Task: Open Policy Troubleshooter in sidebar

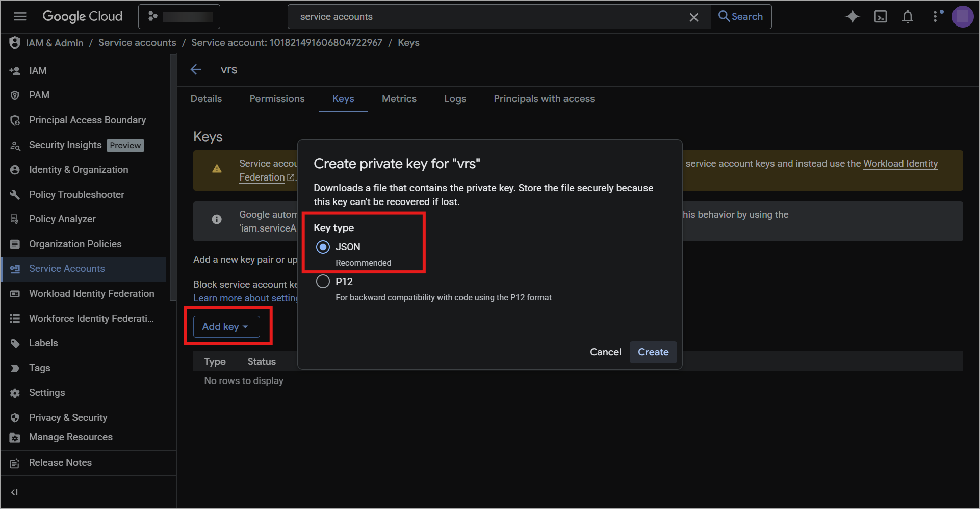Action: point(76,194)
